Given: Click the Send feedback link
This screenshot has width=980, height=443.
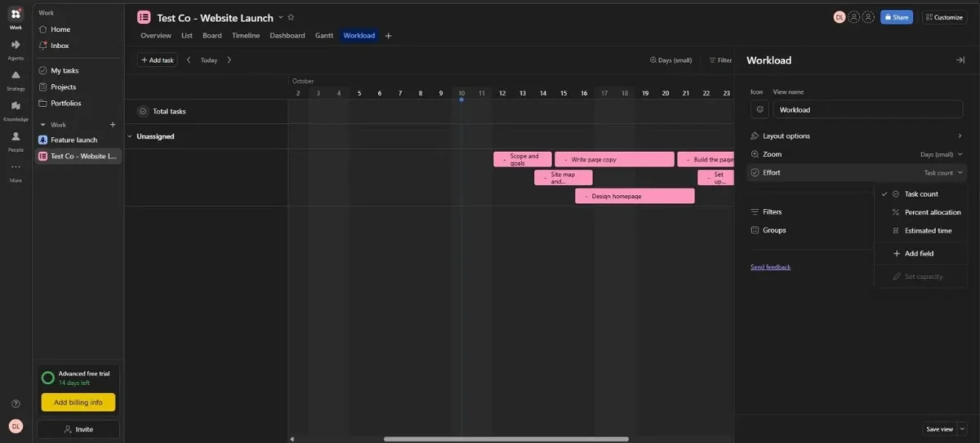Looking at the screenshot, I should pos(770,268).
